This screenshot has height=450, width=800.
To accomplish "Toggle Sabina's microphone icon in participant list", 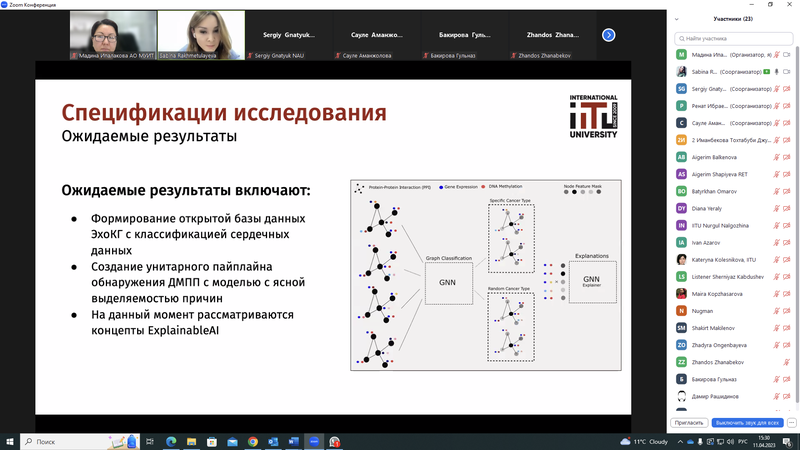I will coord(777,72).
